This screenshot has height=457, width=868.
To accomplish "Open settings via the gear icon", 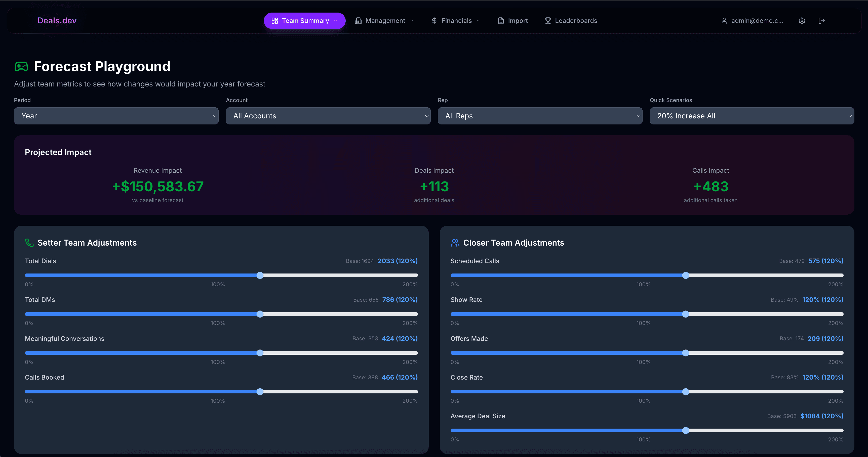I will 802,21.
